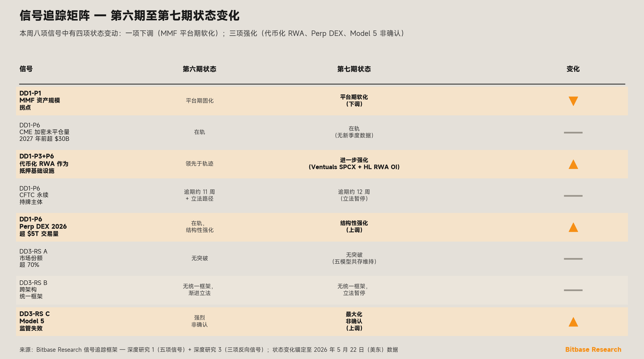Click the 在轨, 结构性强化 cell
The height and width of the screenshot is (359, 644).
tap(200, 227)
